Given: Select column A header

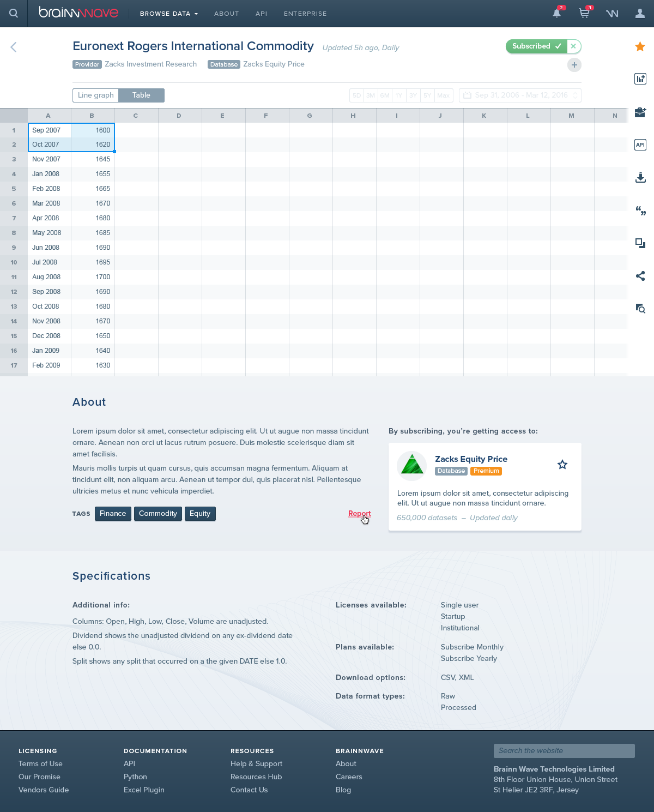Looking at the screenshot, I should click(x=49, y=116).
